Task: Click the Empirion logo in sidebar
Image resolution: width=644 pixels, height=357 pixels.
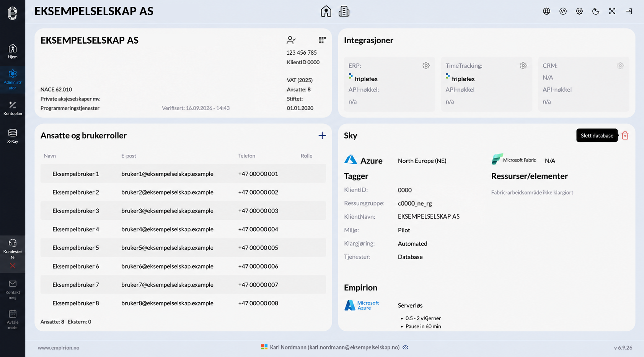Action: tap(13, 13)
